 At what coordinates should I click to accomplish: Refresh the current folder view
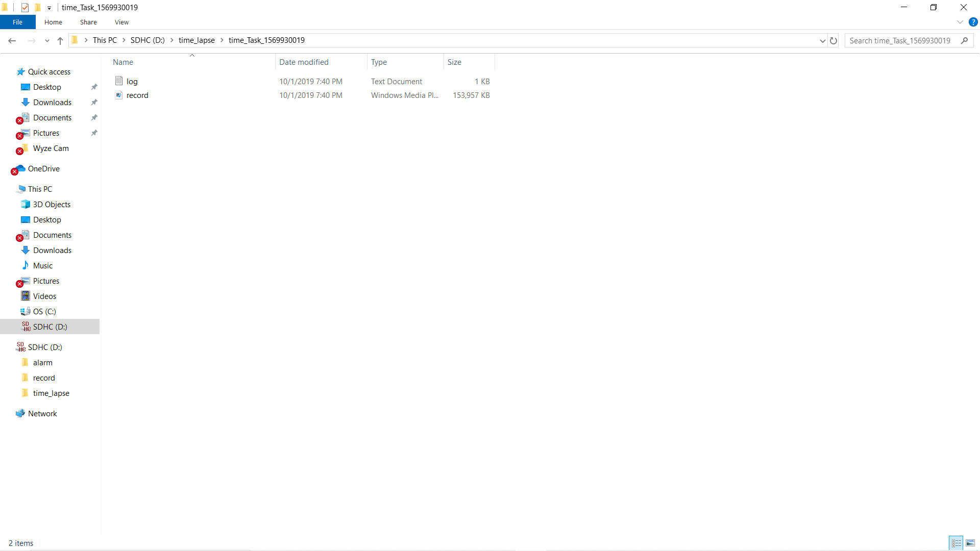tap(834, 41)
